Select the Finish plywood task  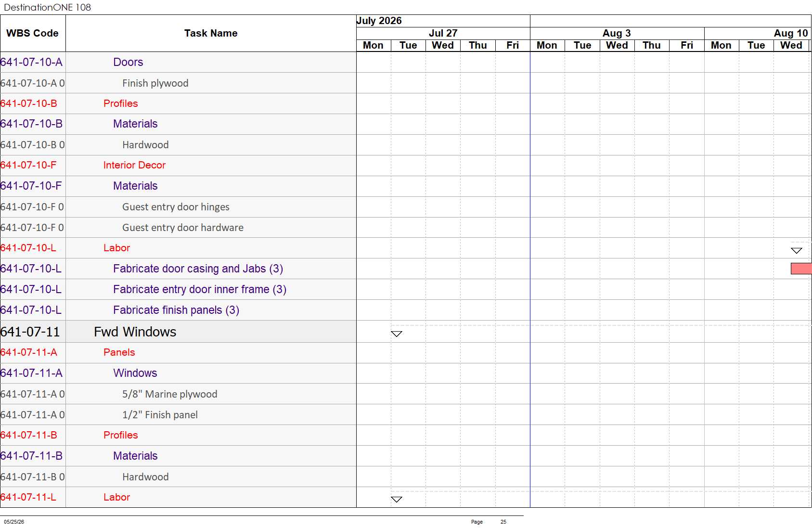tap(155, 83)
